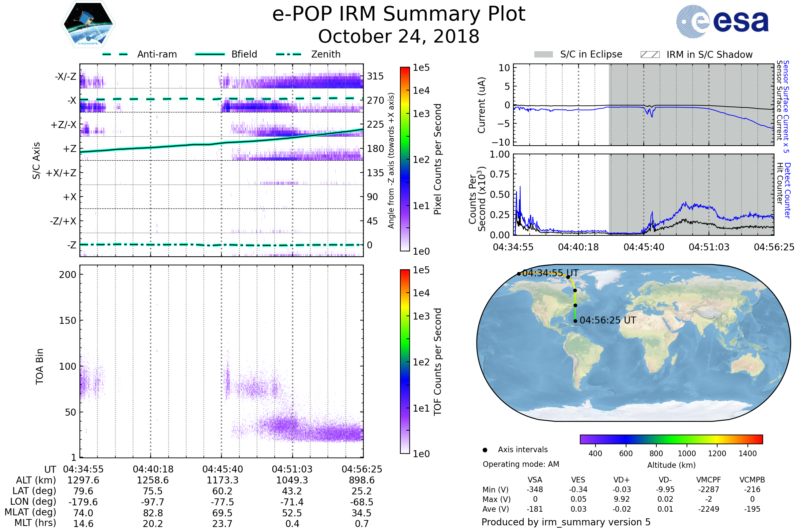
Task: Click the ESA logo
Action: [722, 22]
